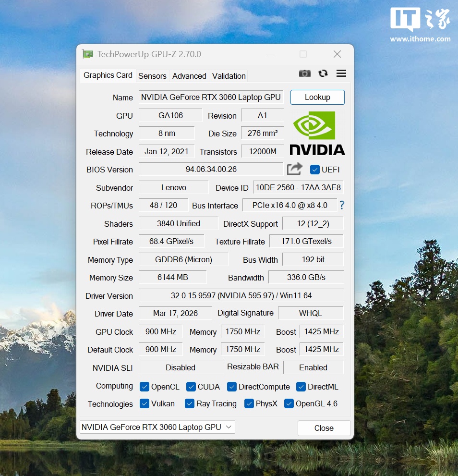Click the Revision field A1
Viewport: 458px width, 476px height.
click(x=262, y=115)
